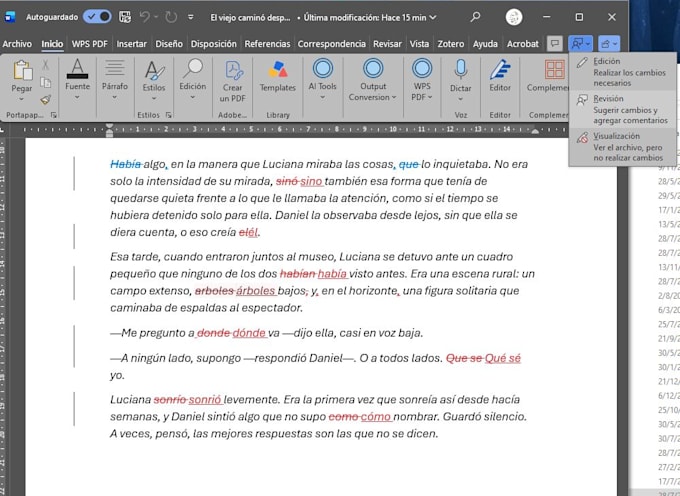The height and width of the screenshot is (496, 680).
Task: Click the Copy icon
Action: (46, 82)
